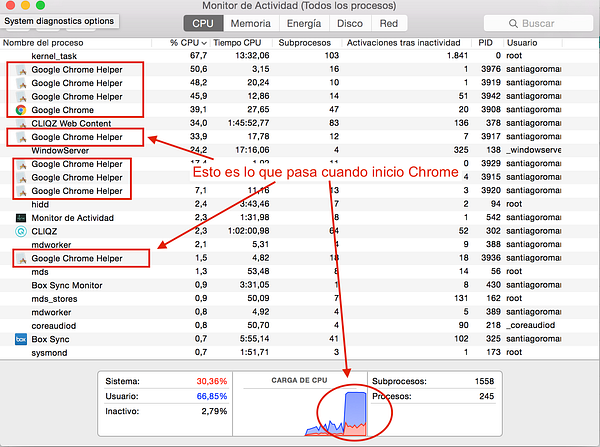Switch to the CPU tab
Viewport: 600px width, 447px height.
(x=203, y=23)
